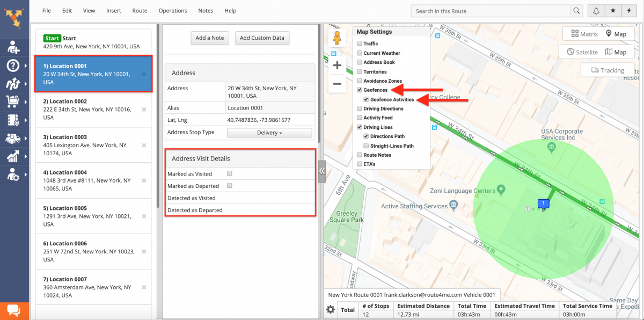Open the File menu
The width and height of the screenshot is (644, 320).
click(x=47, y=11)
